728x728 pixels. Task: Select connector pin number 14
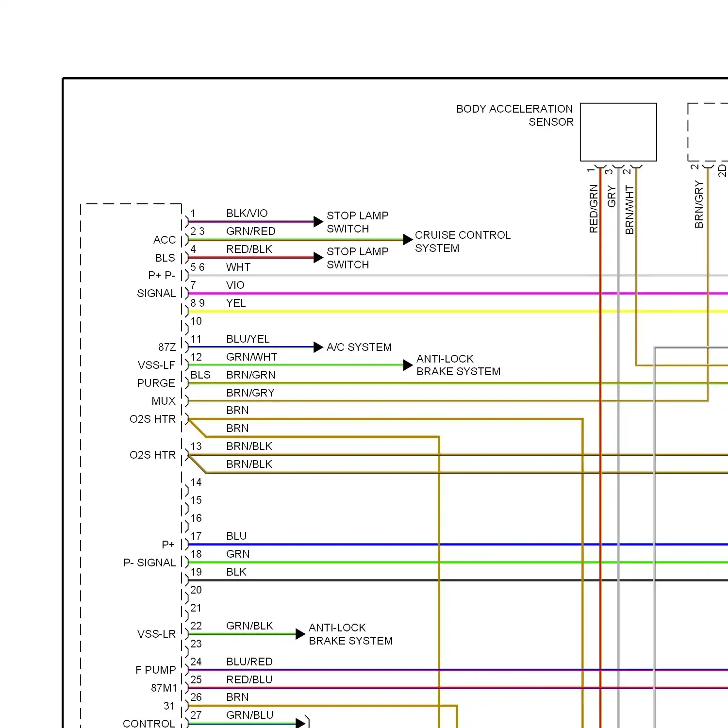pyautogui.click(x=196, y=482)
